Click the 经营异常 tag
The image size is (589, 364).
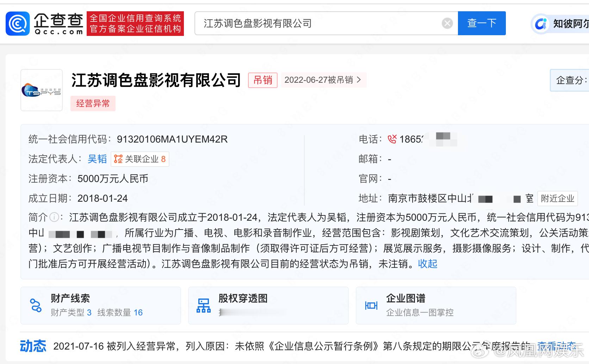click(93, 103)
